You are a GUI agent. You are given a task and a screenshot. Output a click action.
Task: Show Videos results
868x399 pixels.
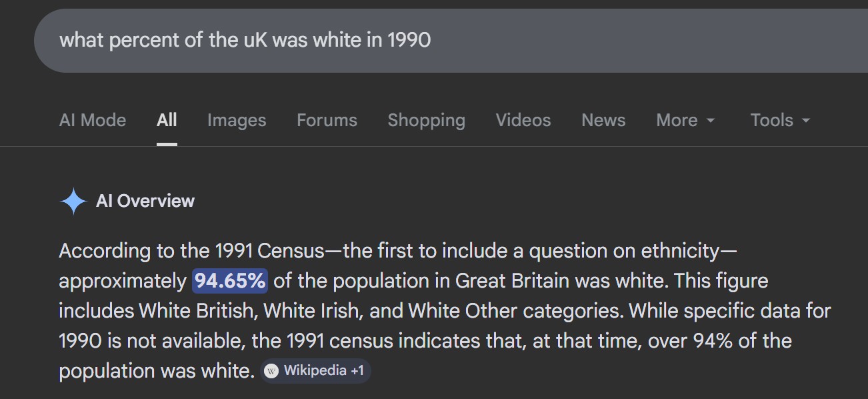pos(523,120)
